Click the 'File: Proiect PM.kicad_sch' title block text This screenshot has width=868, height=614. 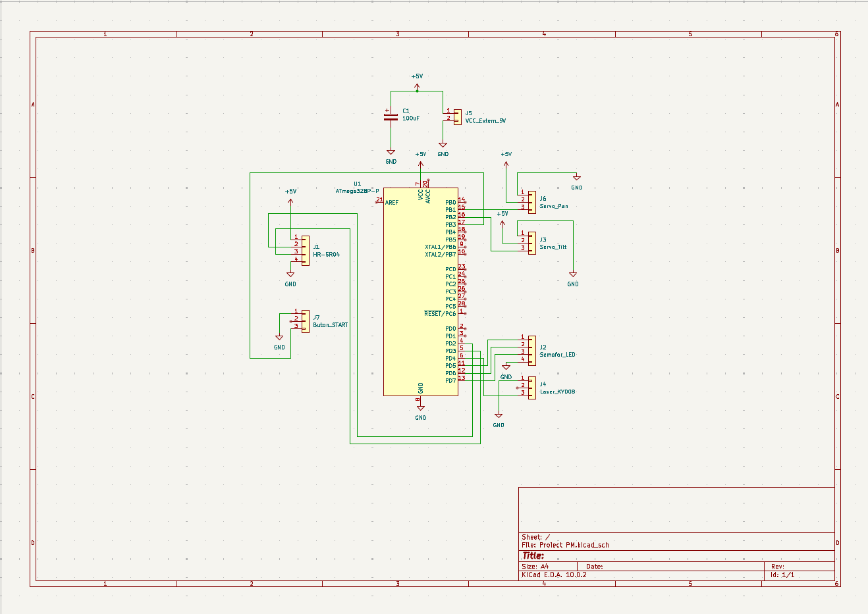click(x=565, y=545)
